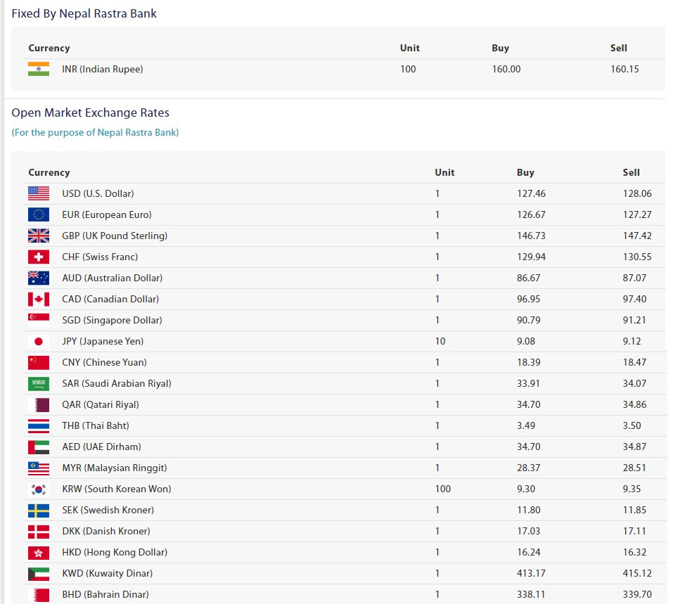
Task: Click the Japanese flag icon
Action: 39,341
